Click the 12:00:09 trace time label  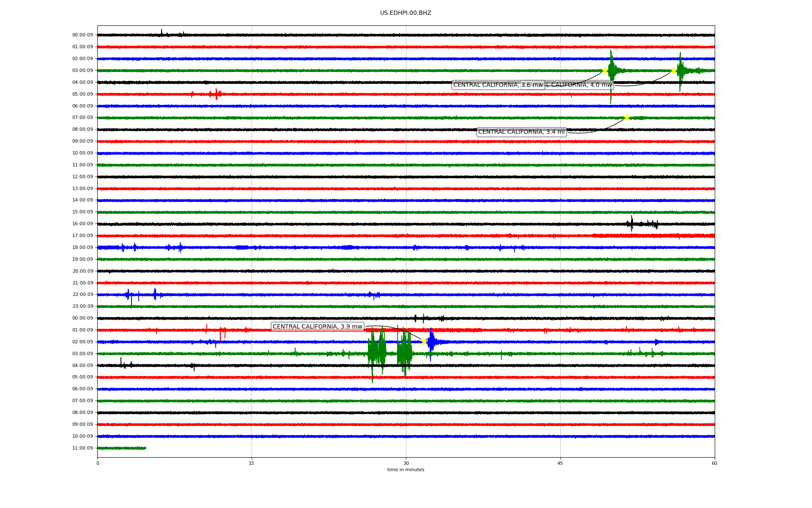[82, 177]
